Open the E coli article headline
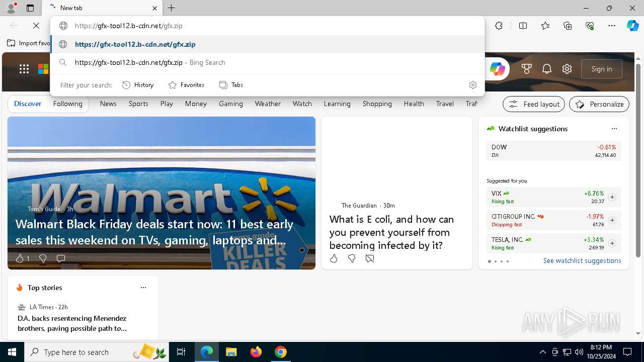This screenshot has width=644, height=362. pos(391,232)
